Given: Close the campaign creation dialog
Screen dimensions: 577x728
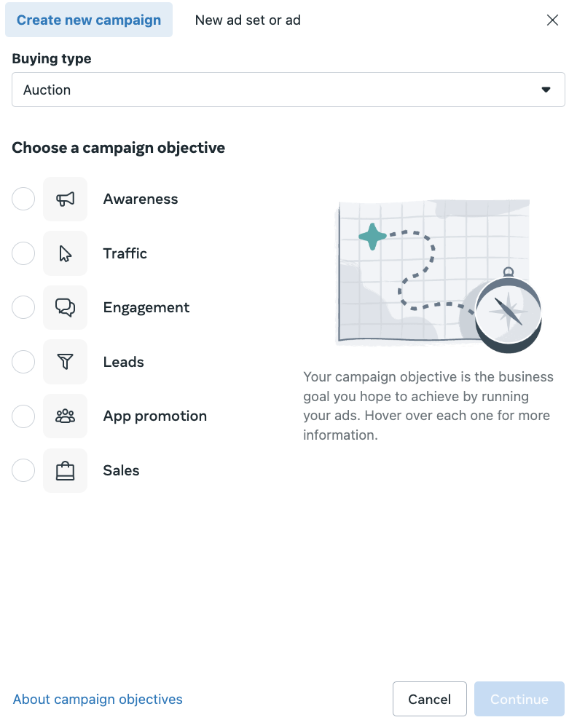Looking at the screenshot, I should click(x=552, y=20).
